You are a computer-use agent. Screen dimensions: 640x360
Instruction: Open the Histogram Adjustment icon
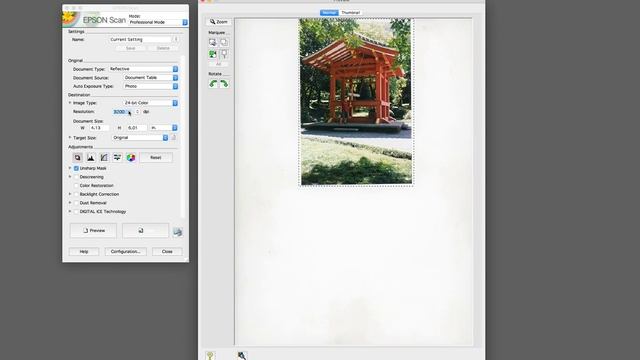tap(91, 158)
